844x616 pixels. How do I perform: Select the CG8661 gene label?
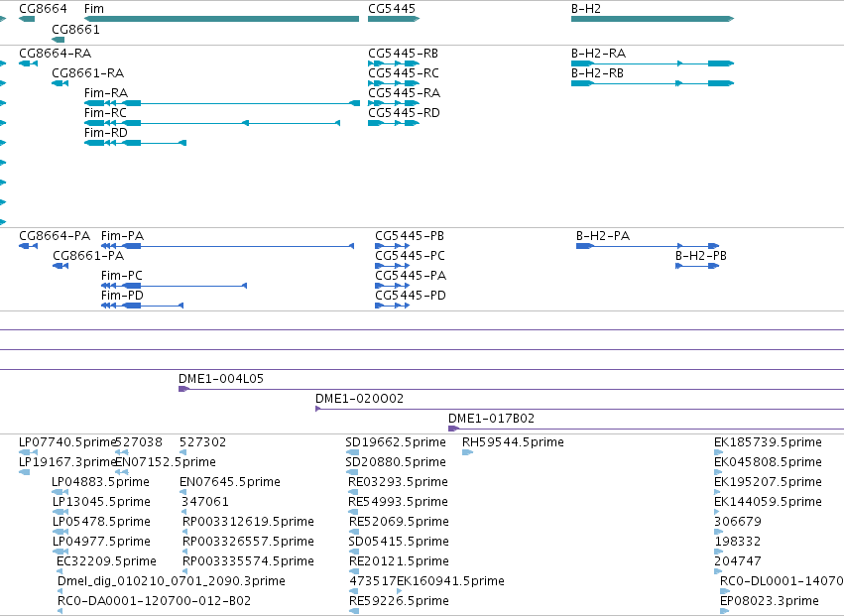pos(76,29)
